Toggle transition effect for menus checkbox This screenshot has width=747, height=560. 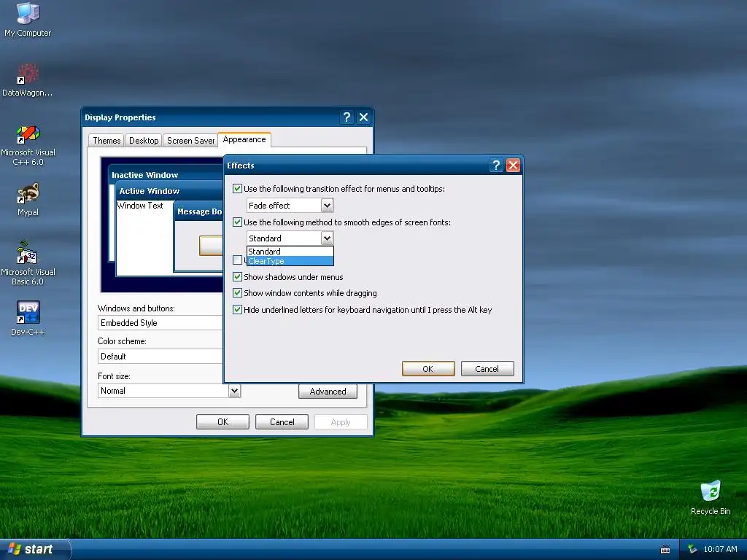(x=237, y=189)
